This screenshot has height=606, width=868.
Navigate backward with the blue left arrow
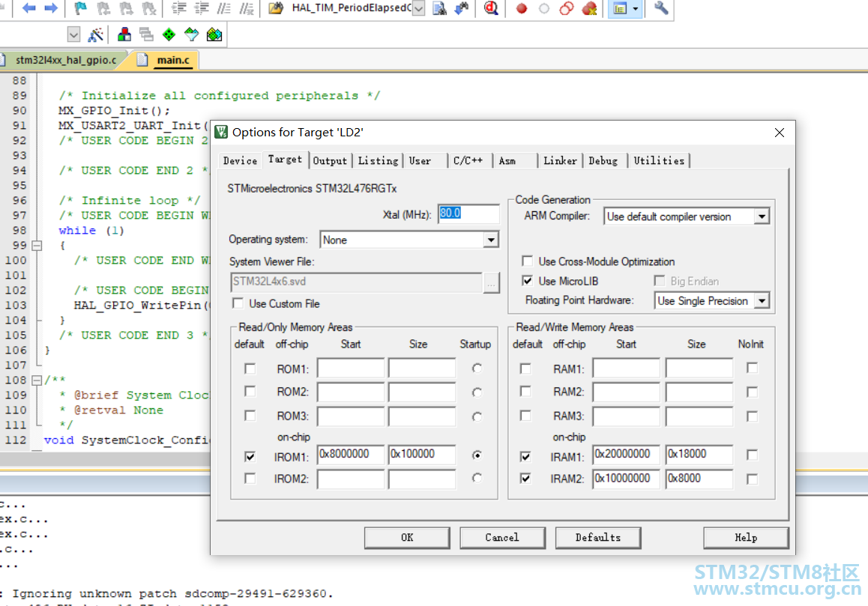28,8
